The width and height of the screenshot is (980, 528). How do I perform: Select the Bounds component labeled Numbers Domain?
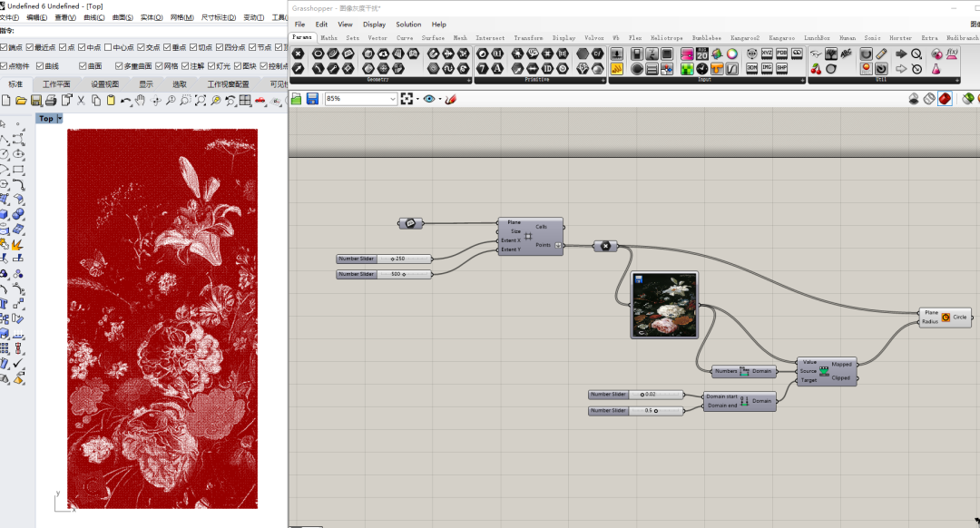(744, 371)
